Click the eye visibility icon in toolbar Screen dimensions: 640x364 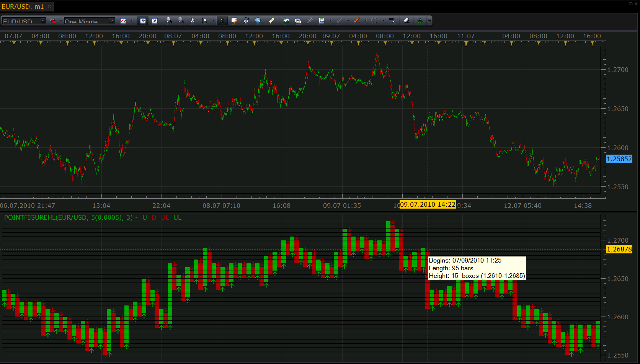[246, 21]
